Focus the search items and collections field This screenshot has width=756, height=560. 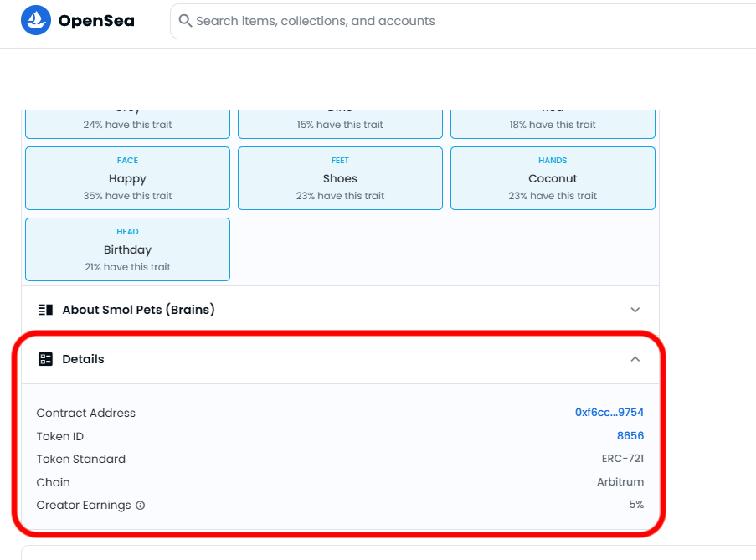(x=463, y=21)
